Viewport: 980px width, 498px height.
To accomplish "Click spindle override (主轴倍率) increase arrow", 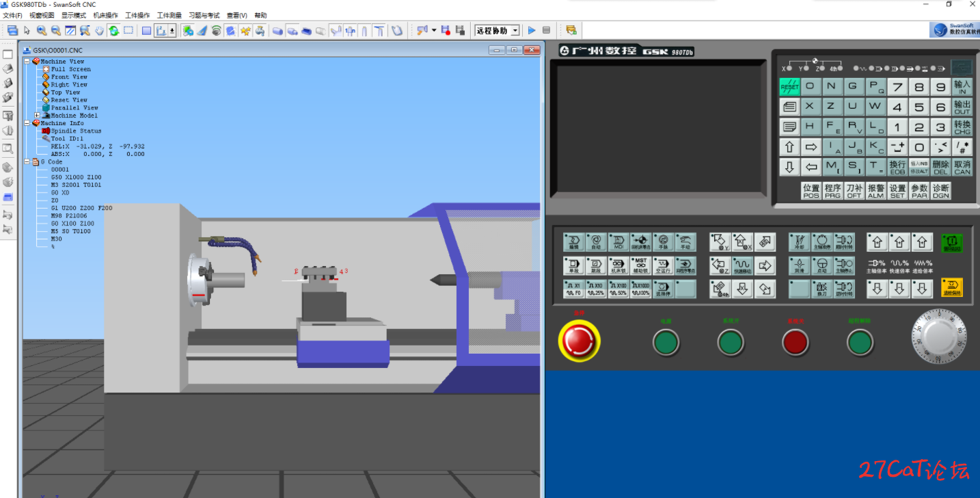I will 877,242.
